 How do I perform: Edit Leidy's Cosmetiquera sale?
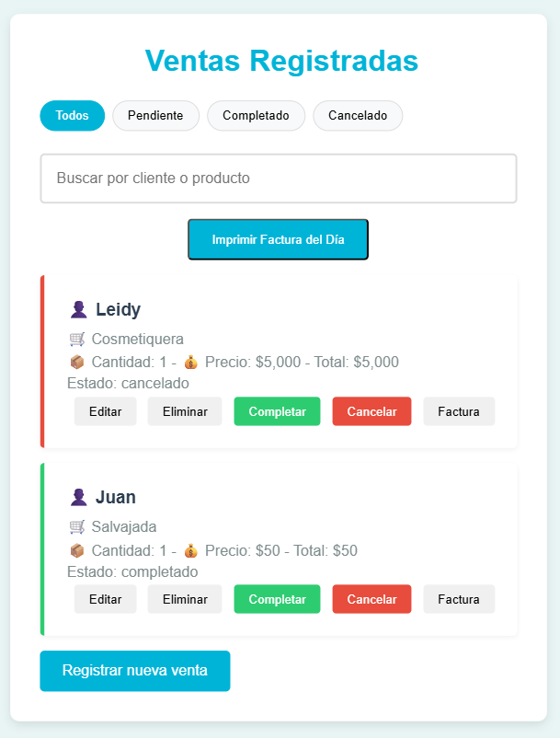tap(105, 411)
